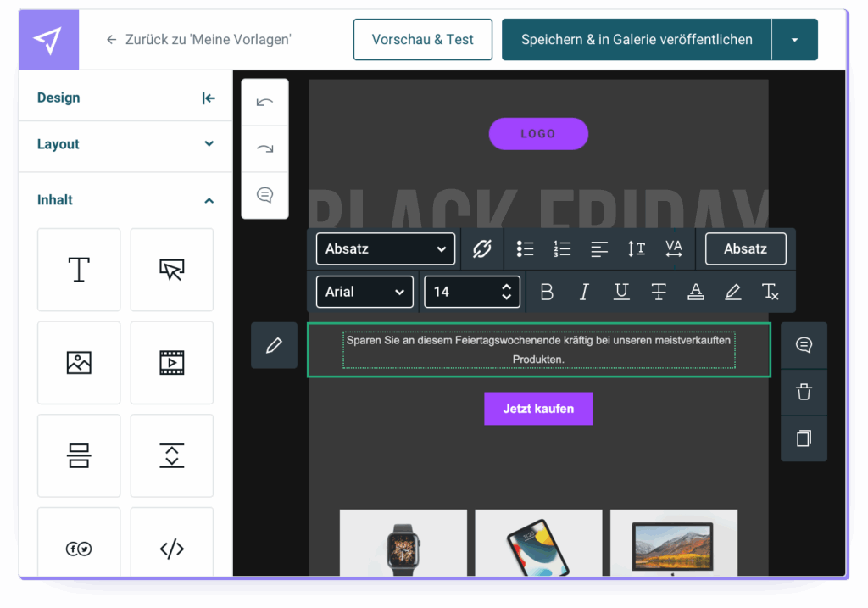Screen dimensions: 868x608
Task: Go back to 'Meine Vorlagen'
Action: 199,40
